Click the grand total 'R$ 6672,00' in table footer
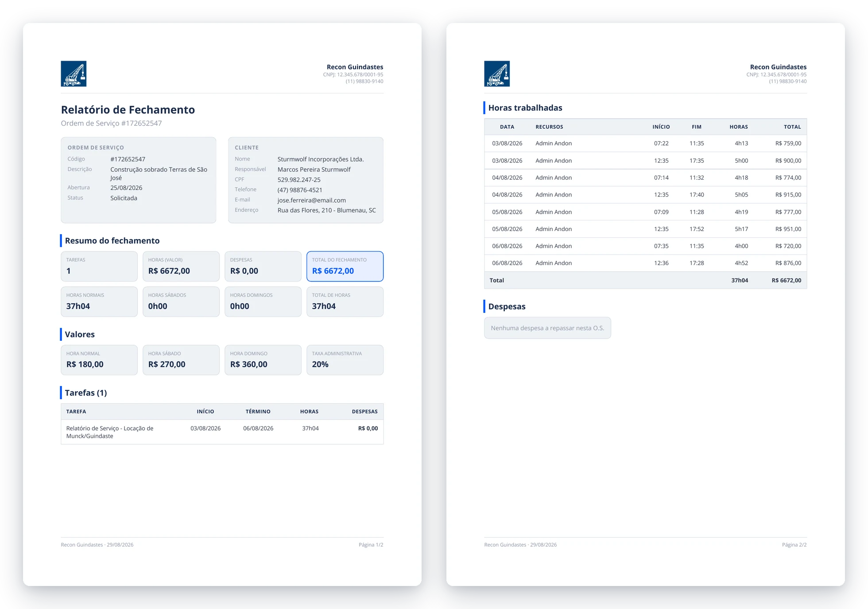The width and height of the screenshot is (868, 609). click(787, 280)
